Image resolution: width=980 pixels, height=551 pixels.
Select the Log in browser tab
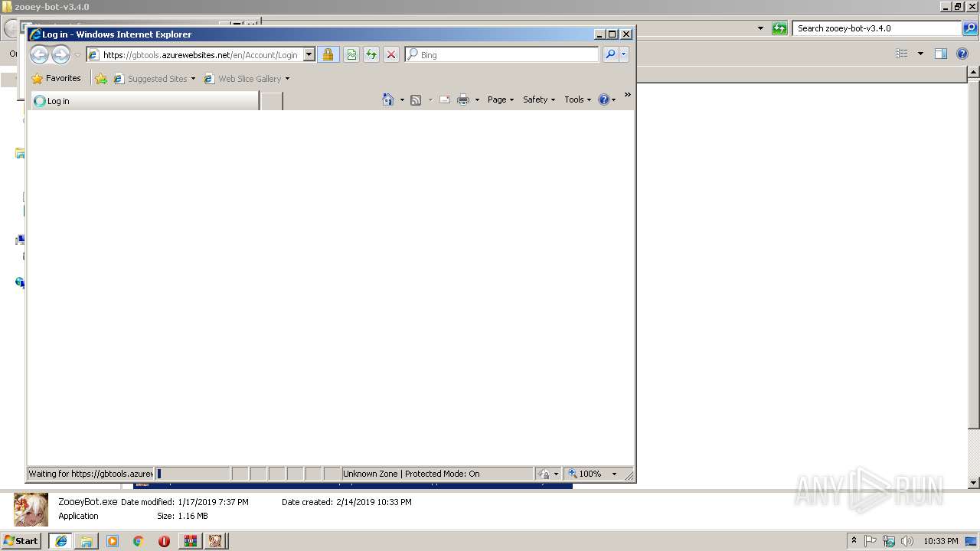point(144,101)
